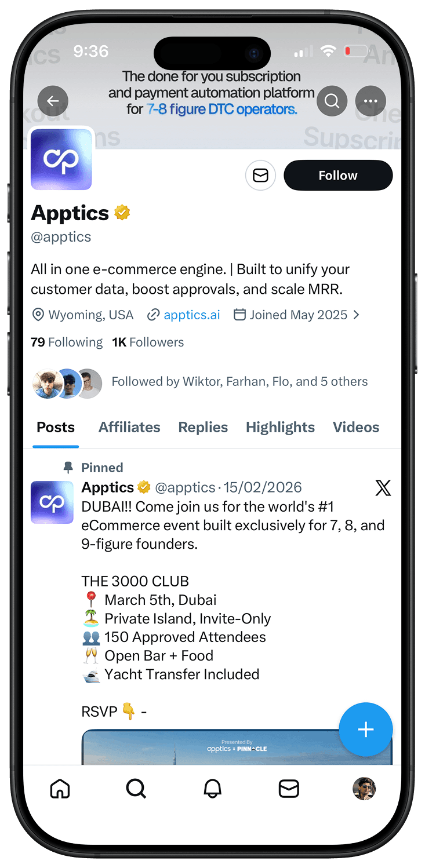This screenshot has width=425, height=868.
Task: Open Messages envelope in bottom bar
Action: point(289,788)
